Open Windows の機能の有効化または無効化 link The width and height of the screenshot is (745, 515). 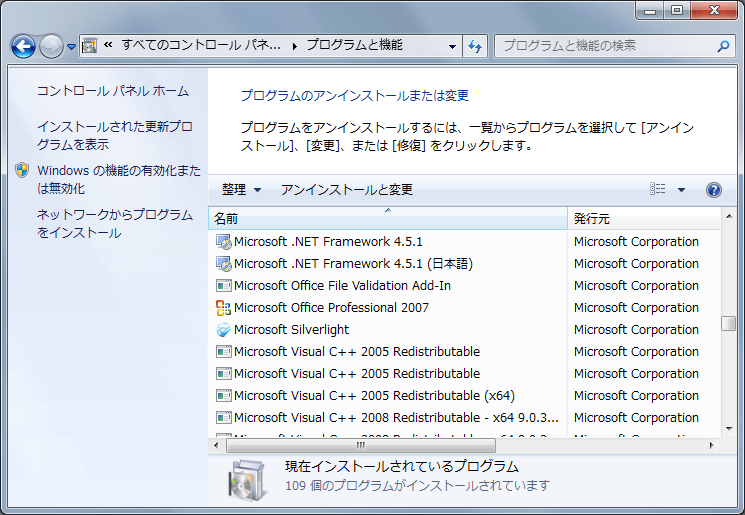119,179
